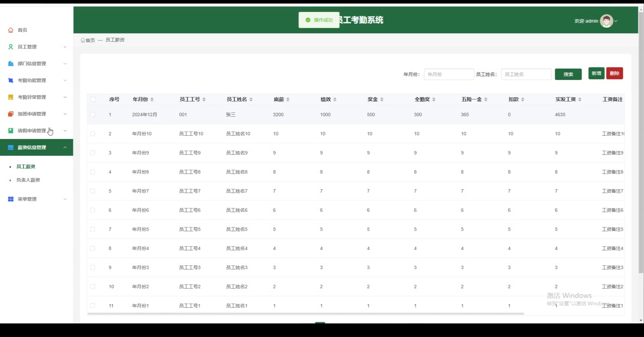This screenshot has height=337, width=644.
Task: Select 员工薪资 submenu item
Action: point(26,167)
